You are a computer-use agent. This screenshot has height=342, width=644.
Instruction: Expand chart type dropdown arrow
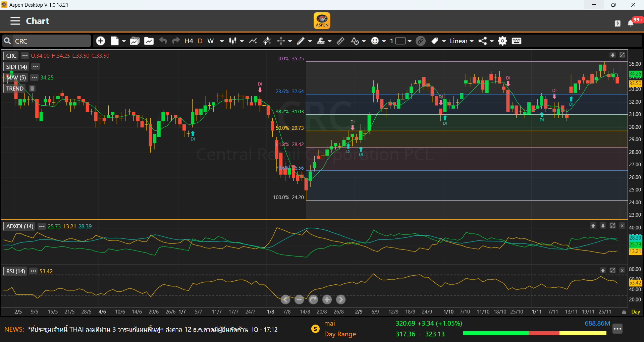[242, 41]
